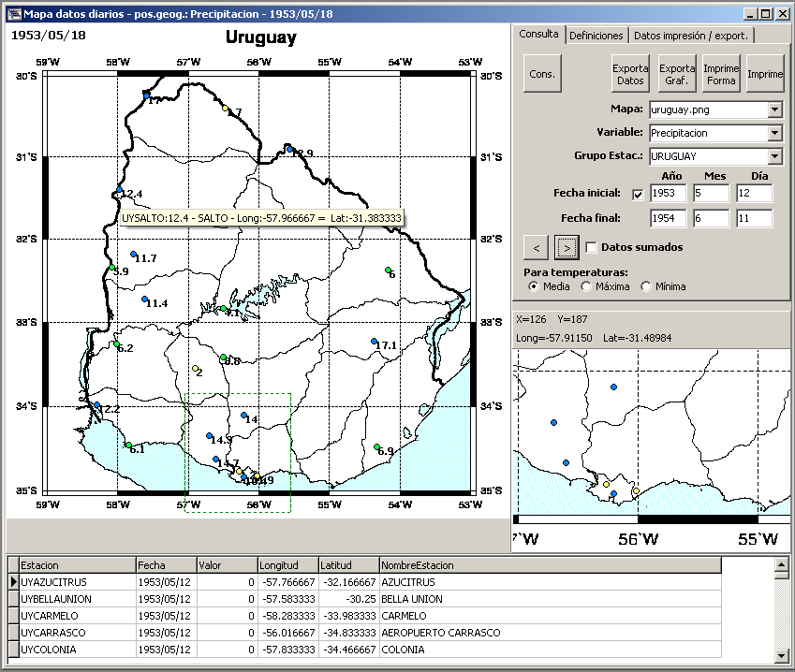Click the application icon in the title bar
This screenshot has width=795, height=672.
[x=14, y=14]
